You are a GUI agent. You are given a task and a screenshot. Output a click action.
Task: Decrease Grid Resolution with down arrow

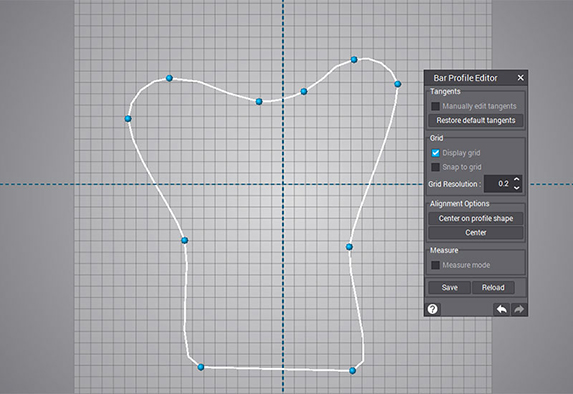point(516,187)
